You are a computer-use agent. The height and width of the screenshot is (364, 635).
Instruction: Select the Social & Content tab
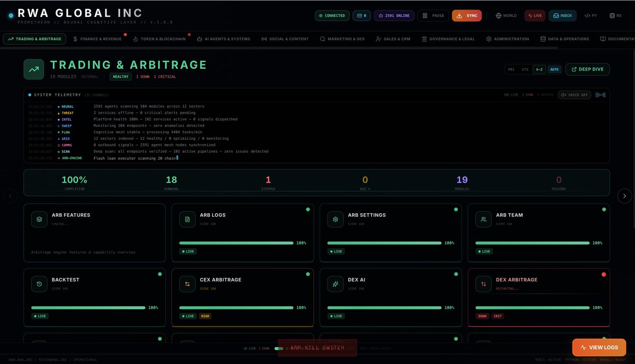coord(285,39)
